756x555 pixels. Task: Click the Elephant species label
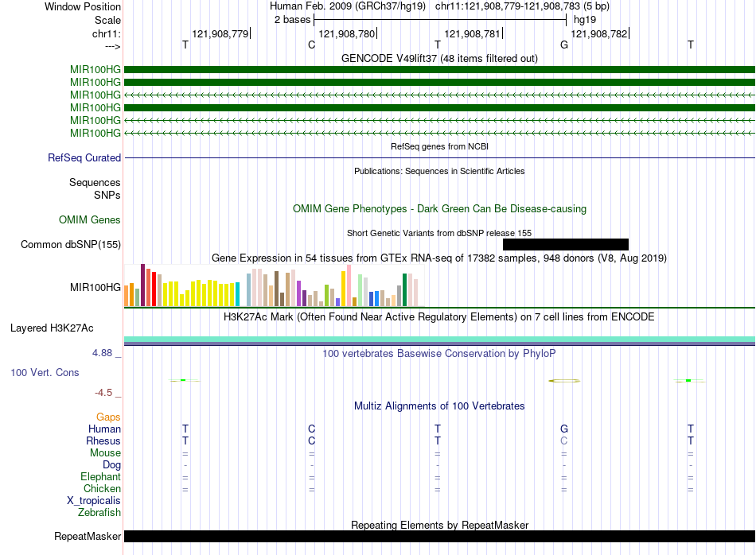tap(100, 476)
